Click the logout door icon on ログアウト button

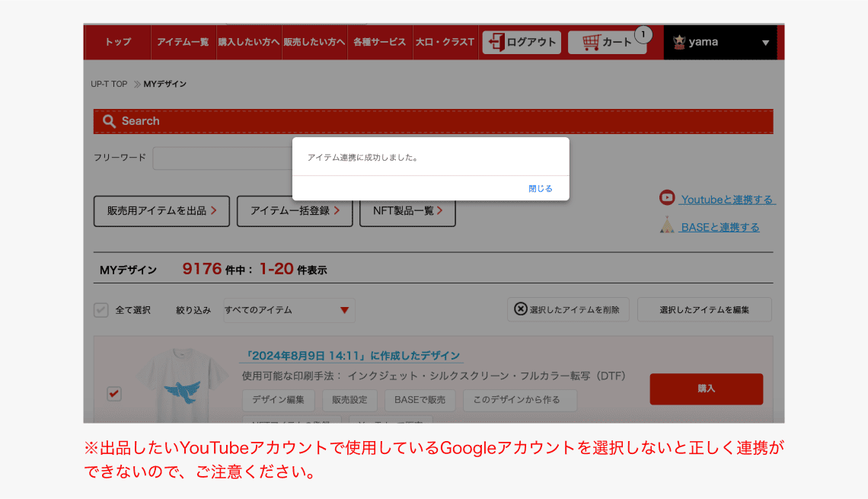(x=496, y=42)
